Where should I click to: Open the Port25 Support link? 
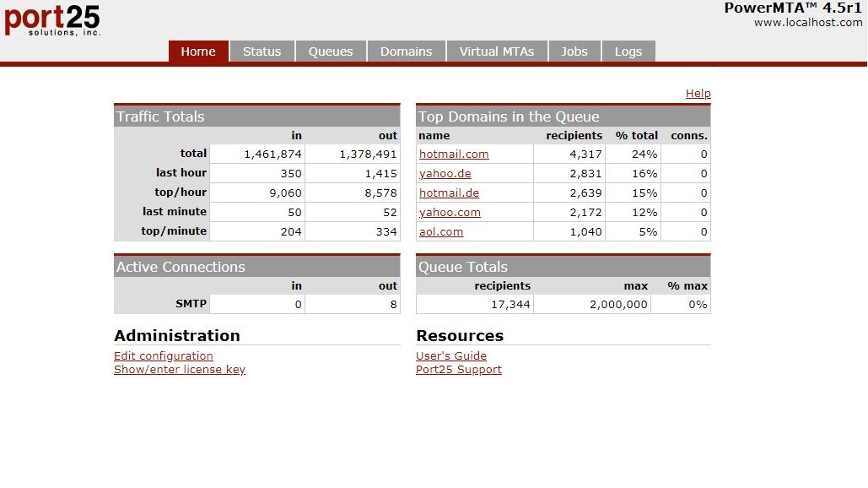click(459, 370)
